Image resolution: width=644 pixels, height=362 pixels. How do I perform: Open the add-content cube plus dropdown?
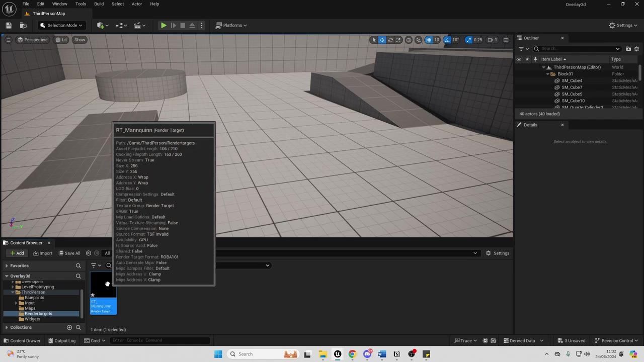pos(103,25)
